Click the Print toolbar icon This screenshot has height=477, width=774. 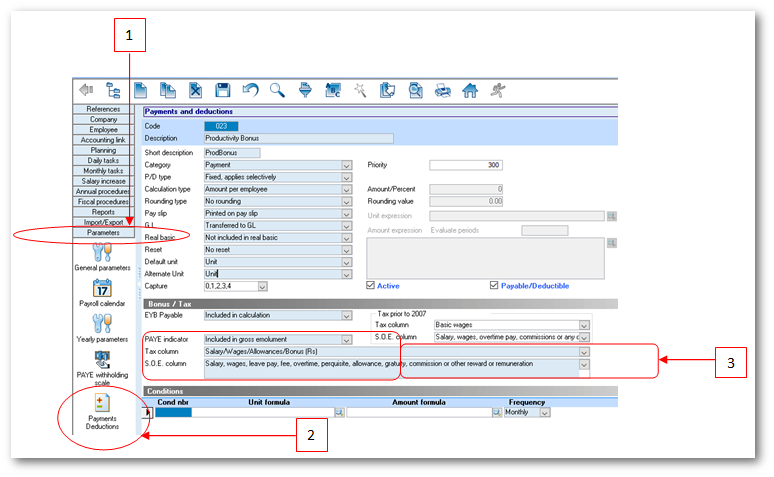pos(441,90)
